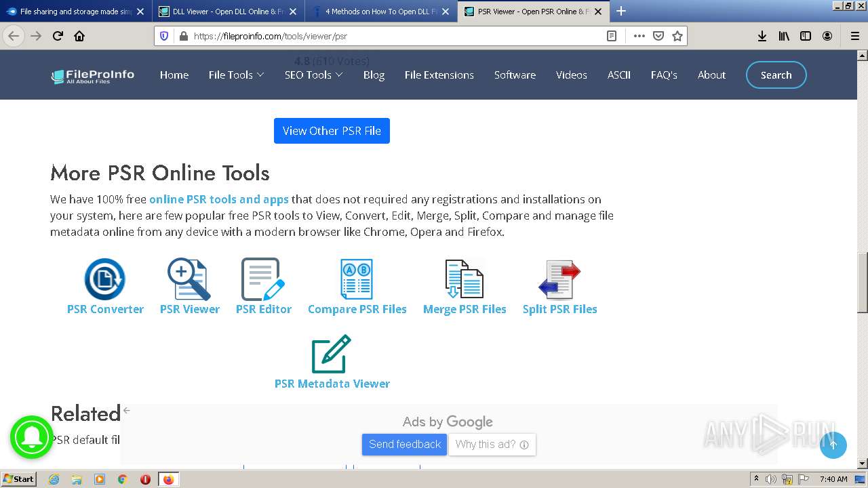This screenshot has width=868, height=488.
Task: Open the Split PSR Files text link
Action: pyautogui.click(x=559, y=309)
